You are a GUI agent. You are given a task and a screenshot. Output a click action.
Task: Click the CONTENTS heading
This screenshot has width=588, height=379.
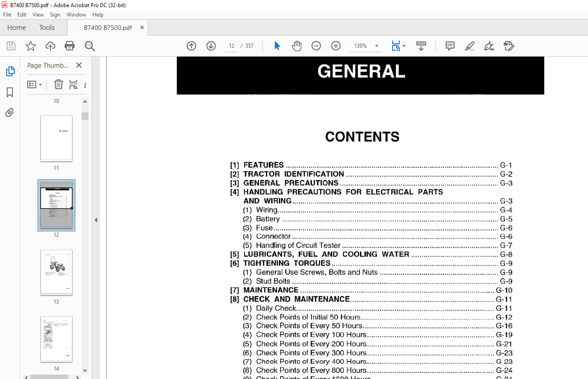click(x=362, y=137)
